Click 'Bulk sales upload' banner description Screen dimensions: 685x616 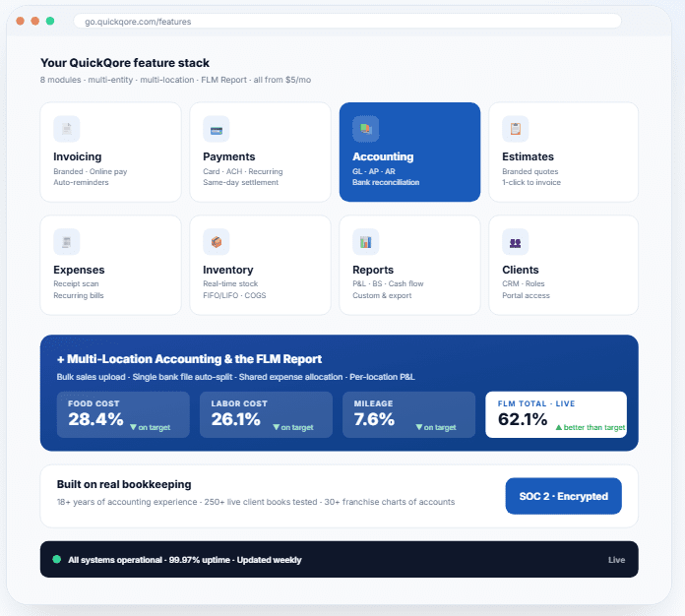[x=236, y=377]
